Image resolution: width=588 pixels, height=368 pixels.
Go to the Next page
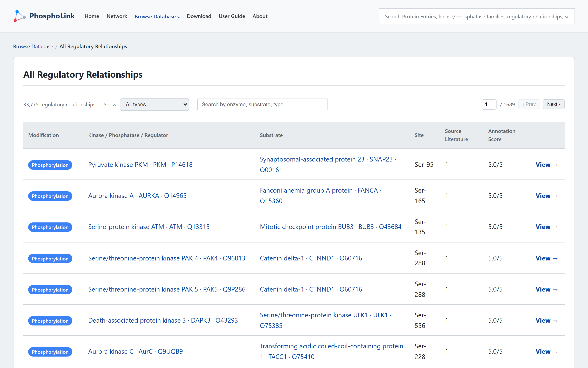pyautogui.click(x=553, y=104)
